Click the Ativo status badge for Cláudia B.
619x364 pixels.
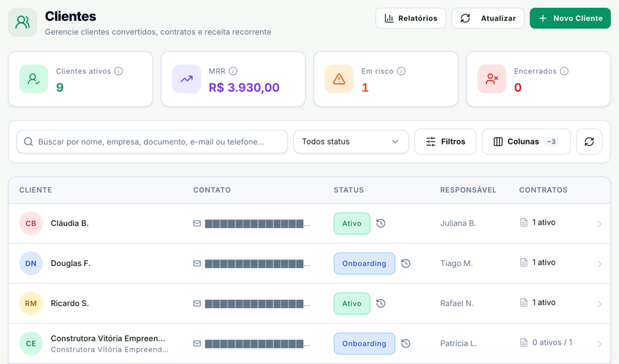pos(352,223)
